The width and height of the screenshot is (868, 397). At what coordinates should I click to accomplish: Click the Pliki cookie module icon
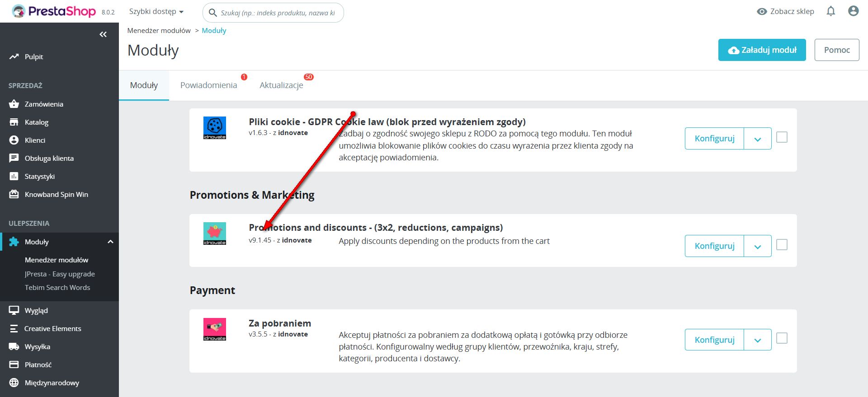pyautogui.click(x=214, y=128)
